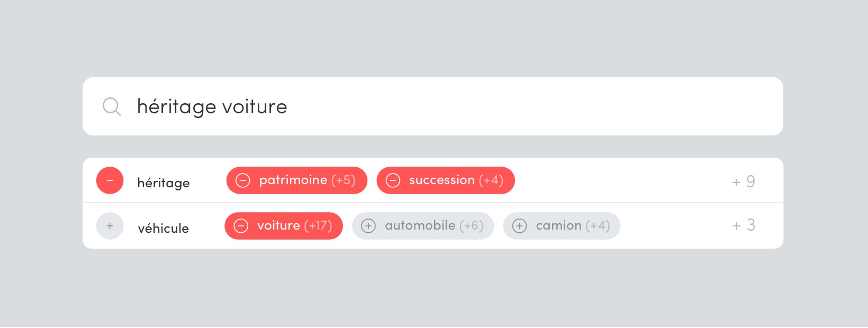
Task: Click the plus icon in camion chip
Action: [520, 226]
